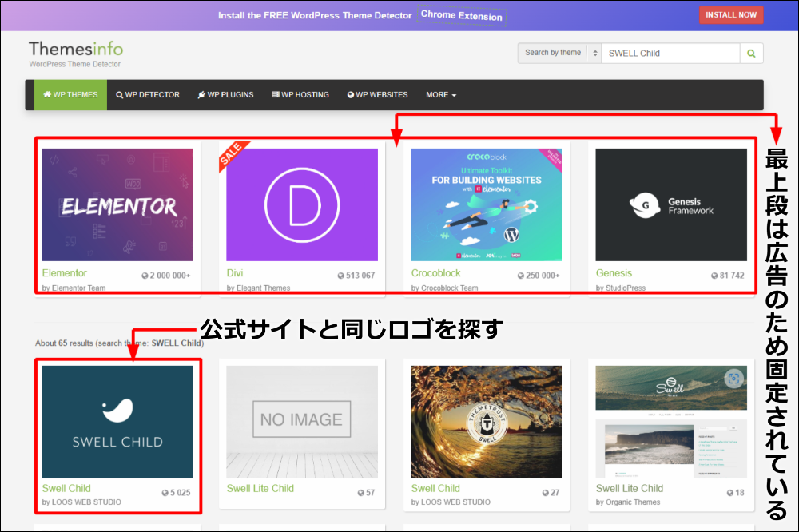This screenshot has width=799, height=532.
Task: Click the lens icon on Swell Lite Child thumbnail
Action: point(733,379)
